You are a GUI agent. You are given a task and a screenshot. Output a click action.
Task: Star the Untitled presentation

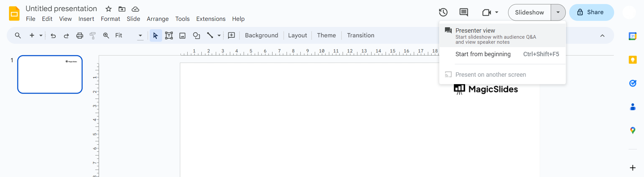pos(108,9)
